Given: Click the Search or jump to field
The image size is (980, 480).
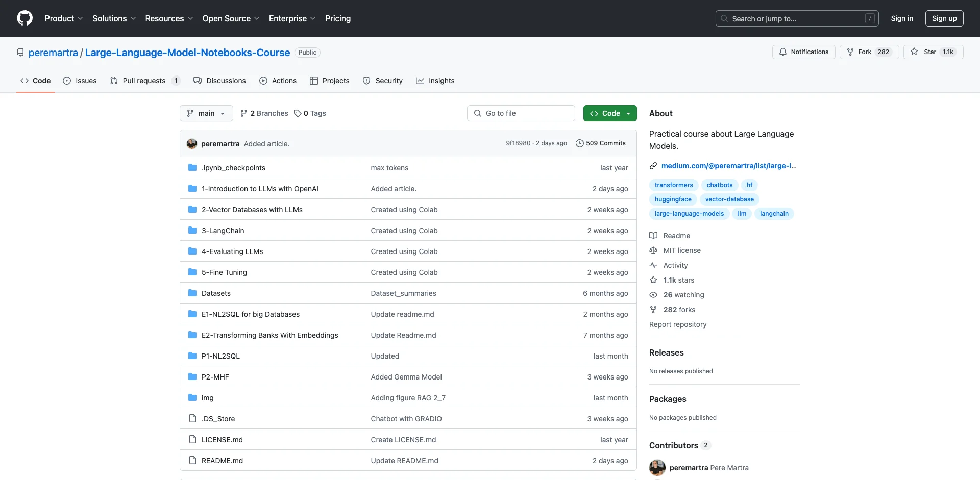Looking at the screenshot, I should pyautogui.click(x=797, y=18).
